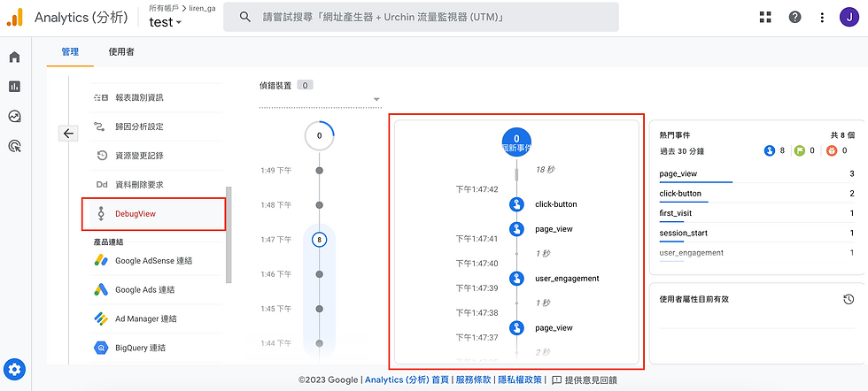Select the 1:49 下午 minute marker

coord(320,171)
